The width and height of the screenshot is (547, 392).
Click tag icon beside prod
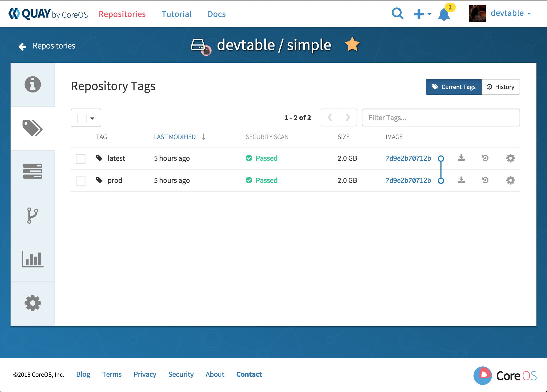tap(99, 180)
